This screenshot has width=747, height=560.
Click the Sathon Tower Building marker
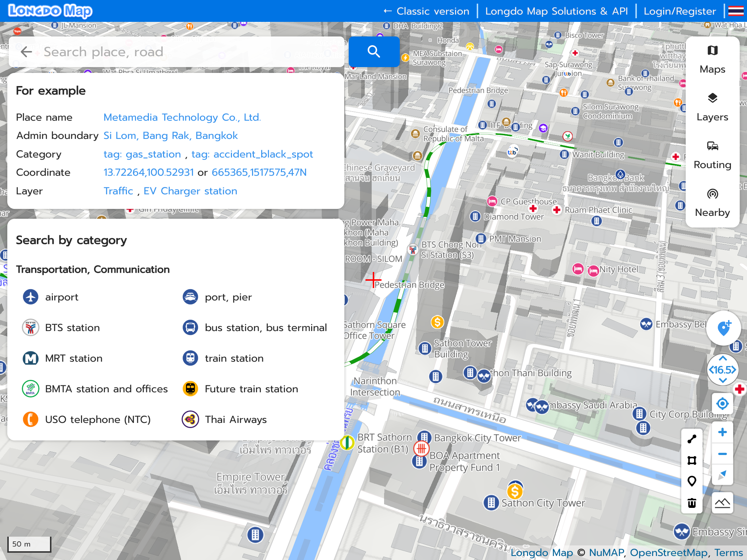[x=425, y=348]
